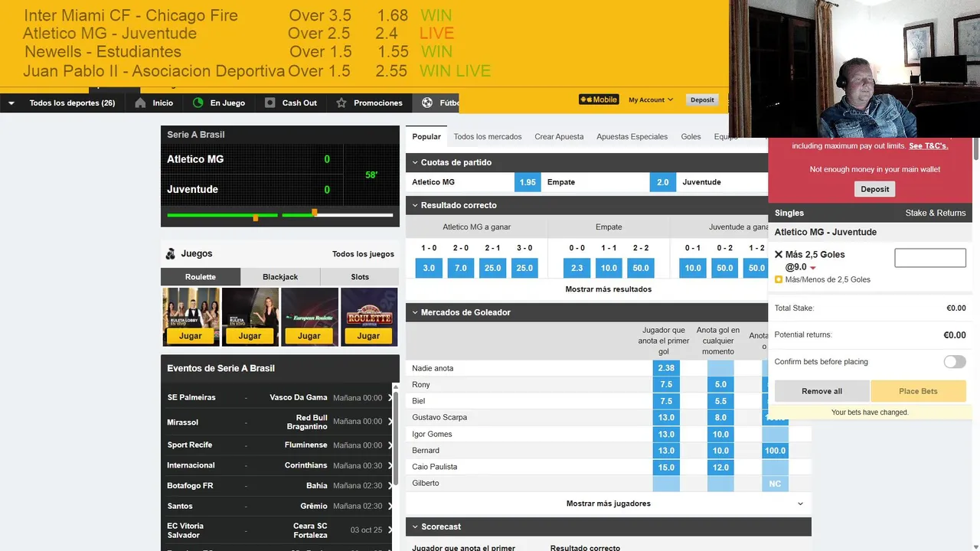Select Bernard odds 100.0
This screenshot has width=980, height=551.
point(775,451)
